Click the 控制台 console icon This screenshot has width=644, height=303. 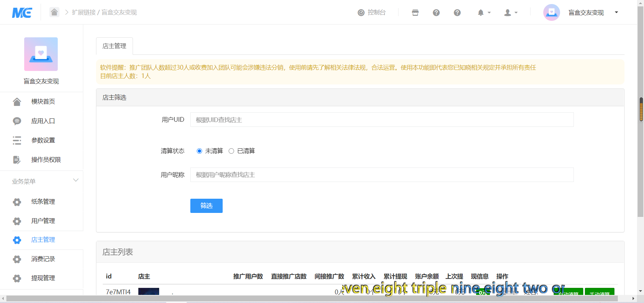pos(361,13)
